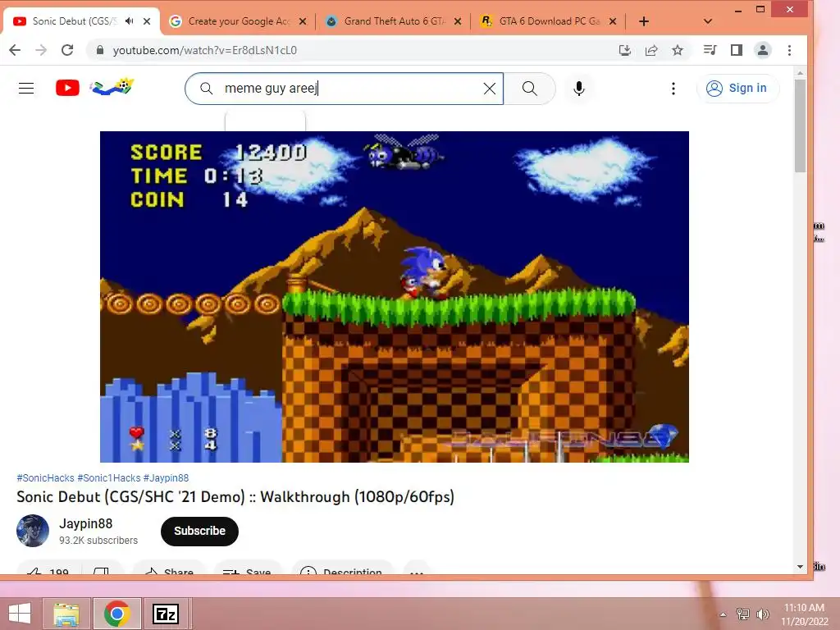Switch to GTA 6 Download PC Game tab
The height and width of the screenshot is (630, 840).
pos(549,21)
